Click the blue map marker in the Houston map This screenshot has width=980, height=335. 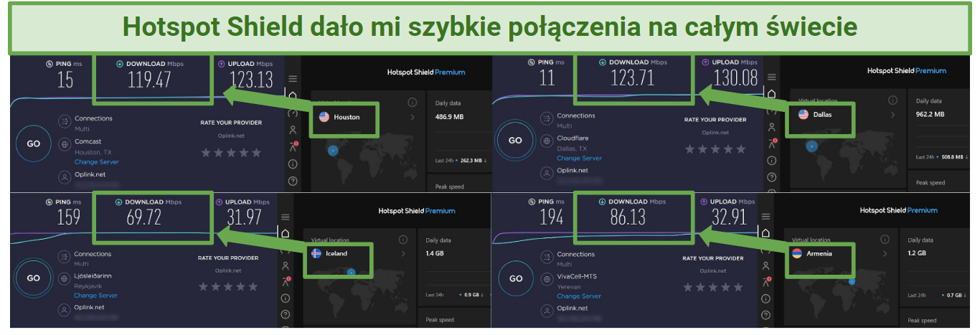pos(333,151)
